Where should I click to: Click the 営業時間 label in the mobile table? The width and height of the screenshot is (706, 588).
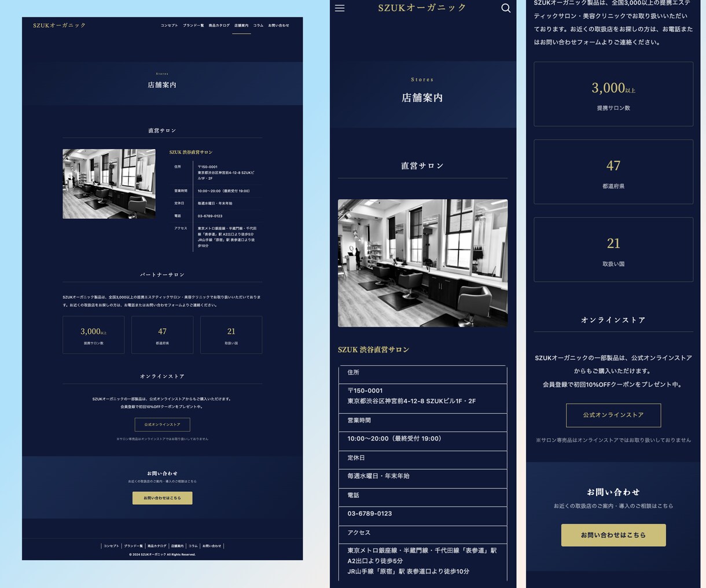point(359,421)
